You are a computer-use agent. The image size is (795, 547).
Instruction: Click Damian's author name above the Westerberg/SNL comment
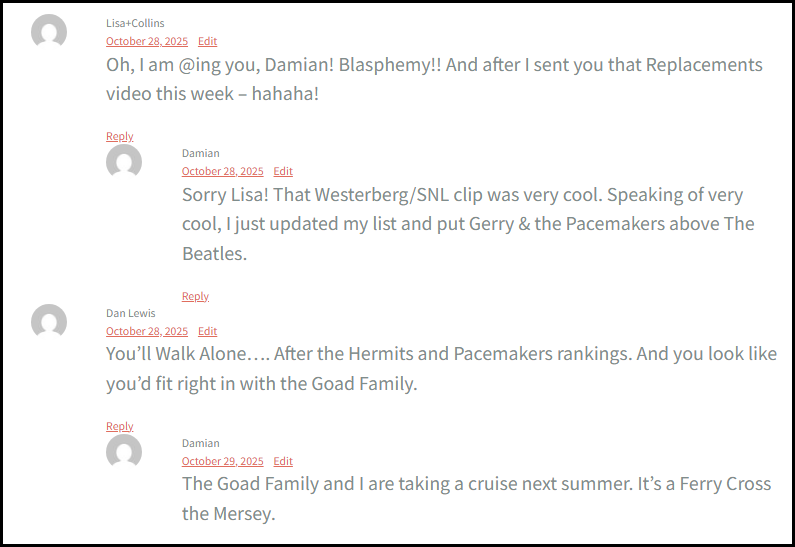click(x=200, y=153)
